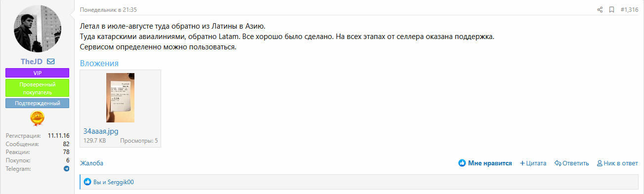
Task: Click the share icon near post number
Action: pyautogui.click(x=600, y=9)
